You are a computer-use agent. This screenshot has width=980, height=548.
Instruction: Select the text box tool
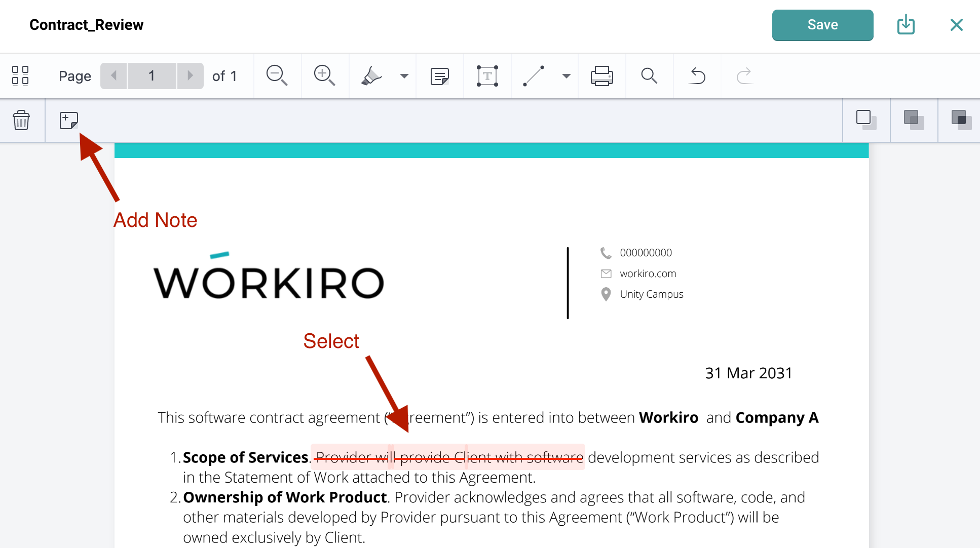486,76
